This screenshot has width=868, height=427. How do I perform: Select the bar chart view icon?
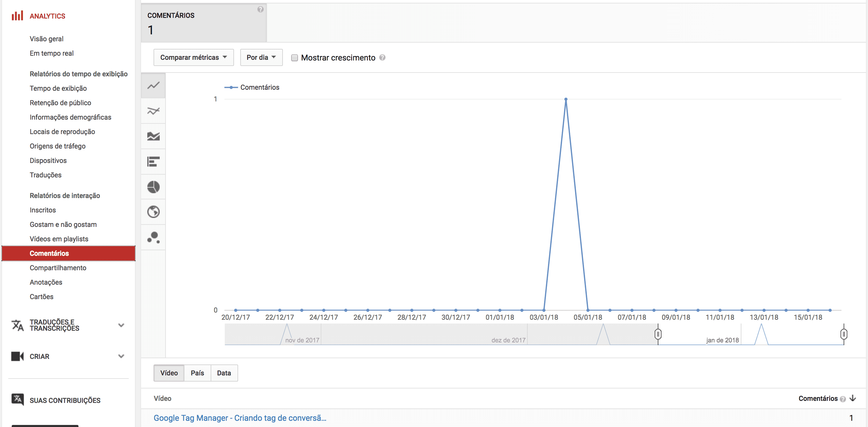pos(153,162)
